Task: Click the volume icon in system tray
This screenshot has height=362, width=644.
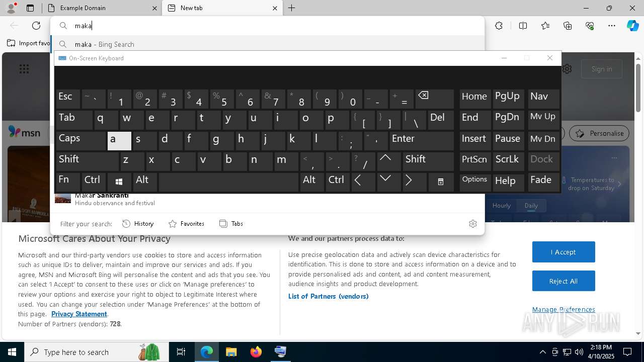Action: coord(579,352)
